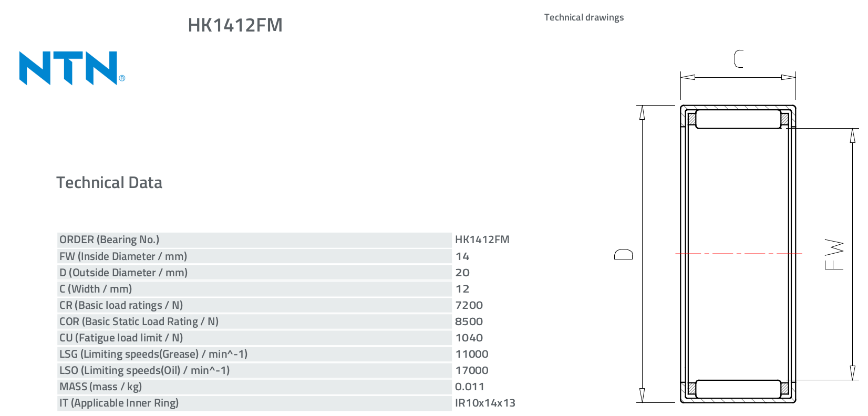Click the HK1412FM page title
868x416 pixels.
click(235, 25)
